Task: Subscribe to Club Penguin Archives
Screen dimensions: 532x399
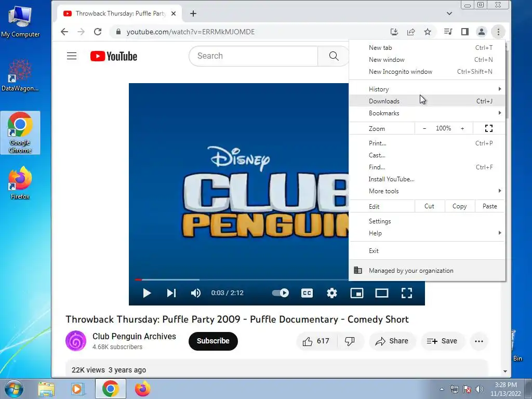Action: point(213,341)
